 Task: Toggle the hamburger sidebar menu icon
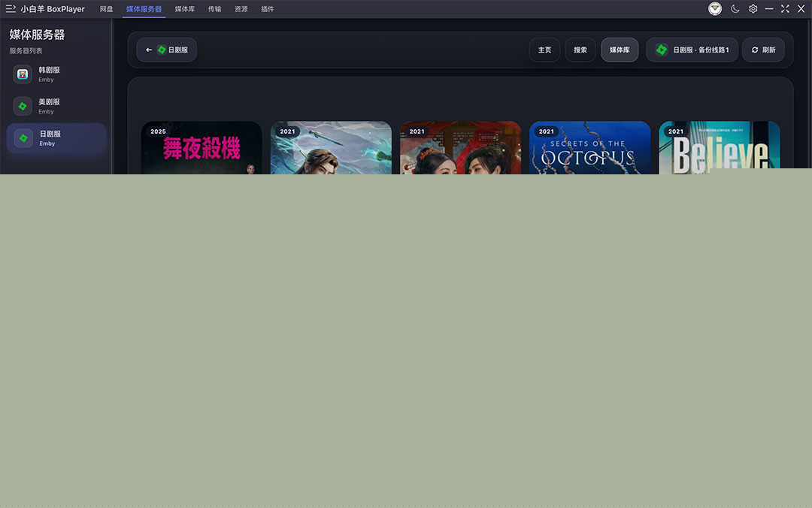click(x=11, y=9)
